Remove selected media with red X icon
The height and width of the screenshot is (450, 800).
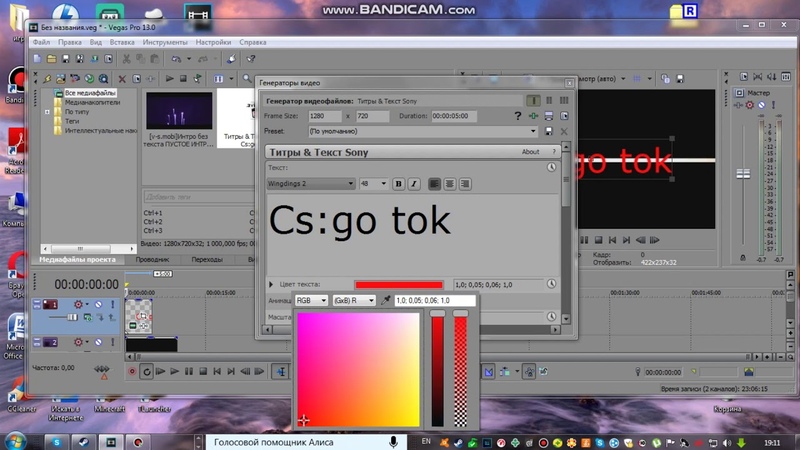click(x=121, y=79)
